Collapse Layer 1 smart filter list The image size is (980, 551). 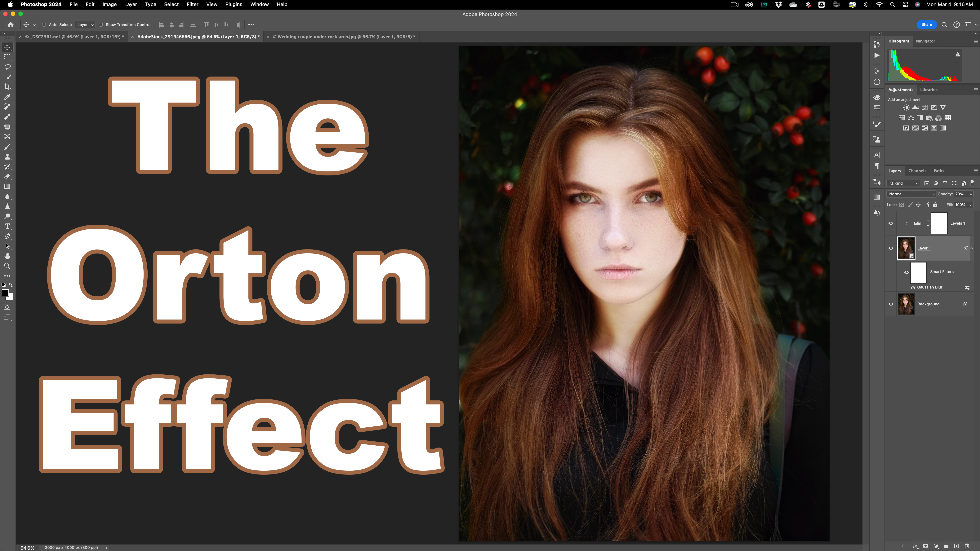click(972, 248)
